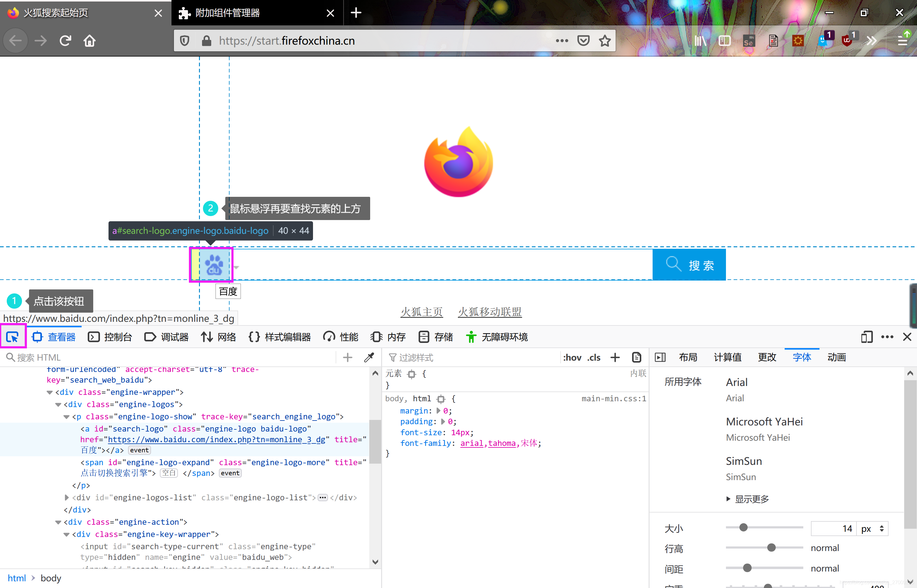
Task: Go to Firefox home page button
Action: (x=90, y=40)
